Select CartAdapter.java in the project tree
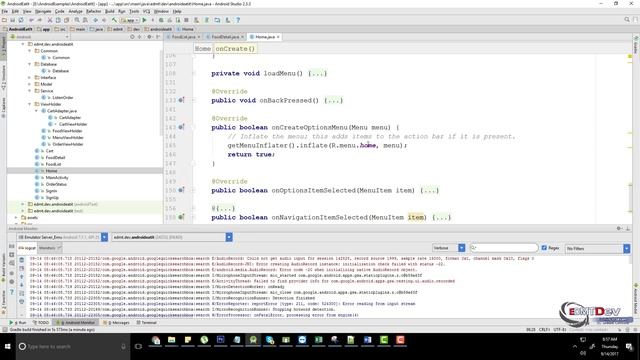Screen dimensions: 640x360 pos(62,111)
